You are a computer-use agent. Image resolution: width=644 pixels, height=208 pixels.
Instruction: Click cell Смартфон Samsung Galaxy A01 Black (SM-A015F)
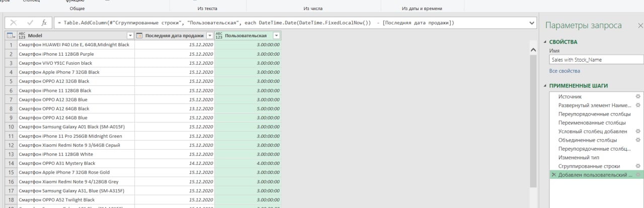coord(76,127)
